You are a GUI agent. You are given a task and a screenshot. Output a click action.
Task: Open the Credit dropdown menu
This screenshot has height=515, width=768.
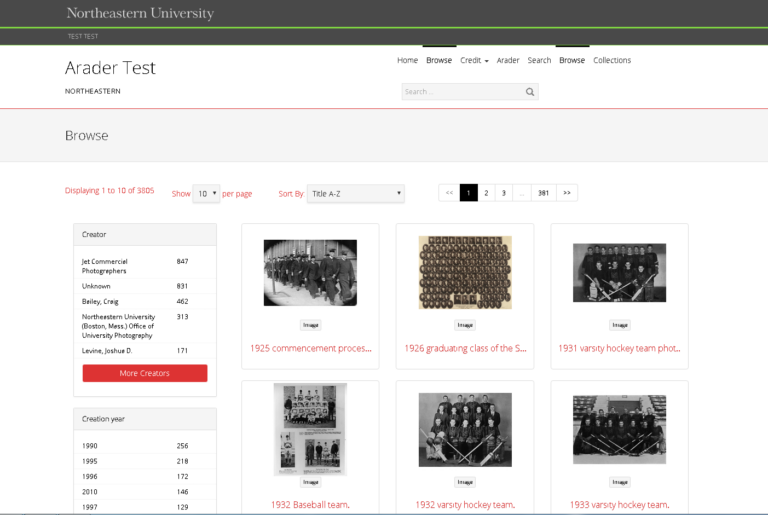point(474,60)
